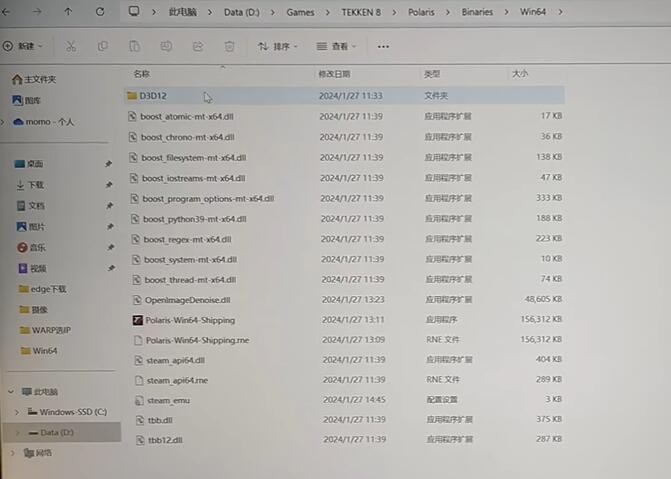Open 视频 quick access folder
Image resolution: width=671 pixels, height=479 pixels.
tap(32, 268)
